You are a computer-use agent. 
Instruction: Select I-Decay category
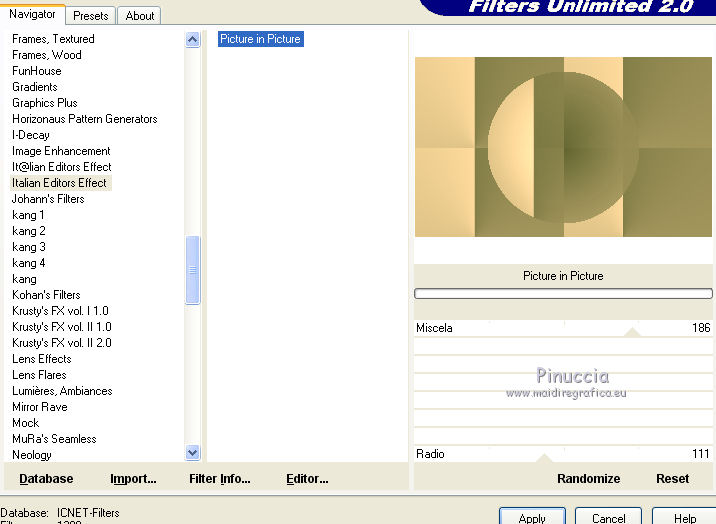31,135
